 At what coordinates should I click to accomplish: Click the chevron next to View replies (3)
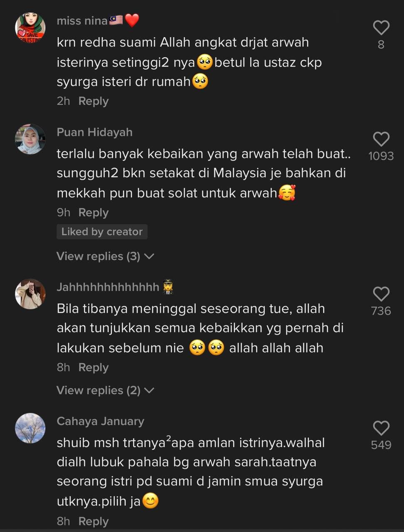click(x=149, y=257)
